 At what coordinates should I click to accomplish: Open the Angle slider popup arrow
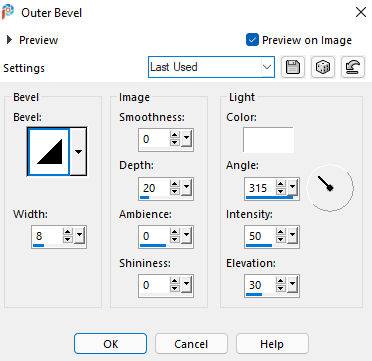tap(293, 188)
